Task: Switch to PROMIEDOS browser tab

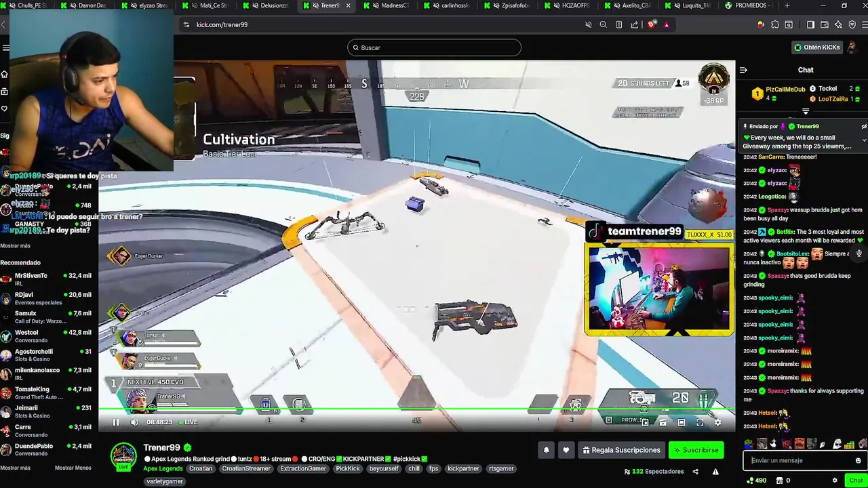Action: coord(747,5)
